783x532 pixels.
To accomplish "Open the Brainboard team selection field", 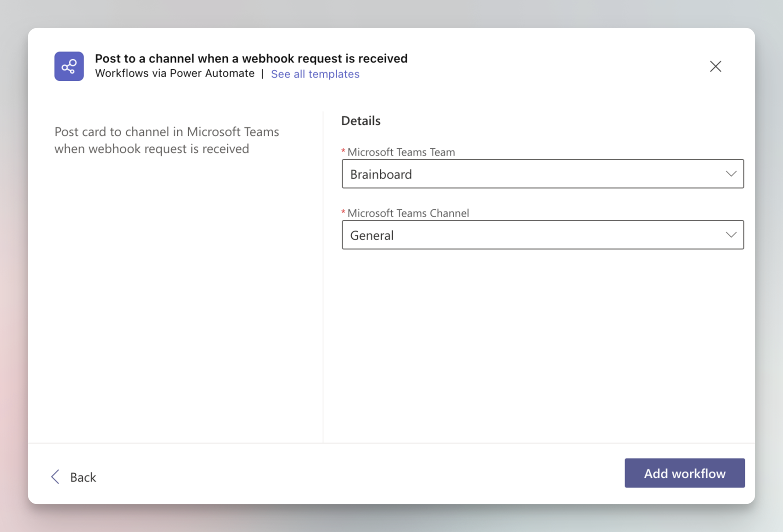I will click(x=528, y=174).
